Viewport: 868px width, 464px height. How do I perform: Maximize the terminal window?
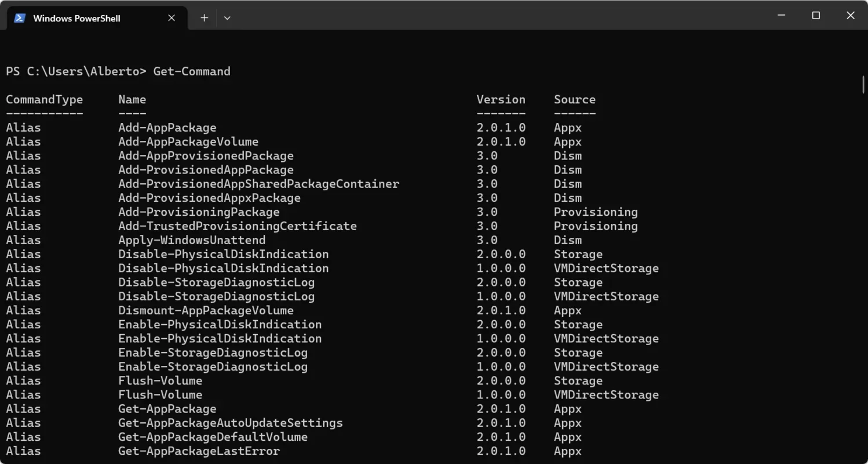(x=816, y=16)
